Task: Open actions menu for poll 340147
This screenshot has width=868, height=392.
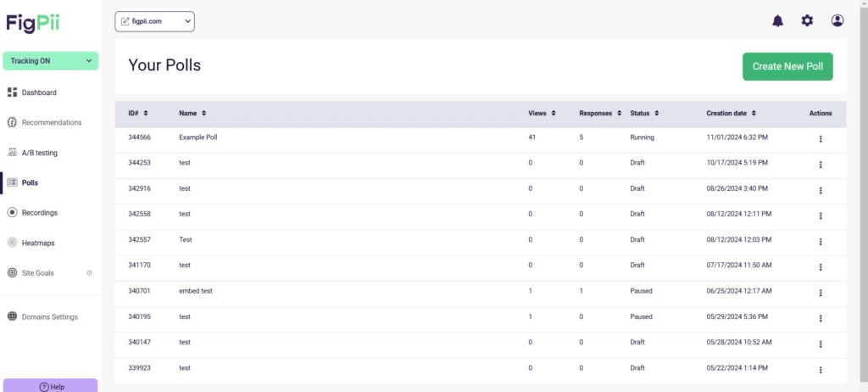Action: 821,344
